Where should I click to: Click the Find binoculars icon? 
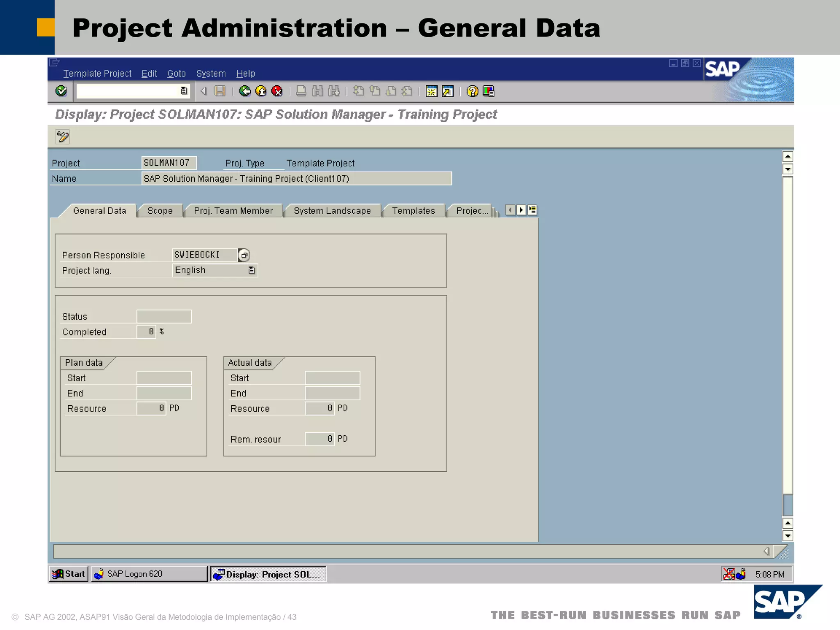coord(317,91)
